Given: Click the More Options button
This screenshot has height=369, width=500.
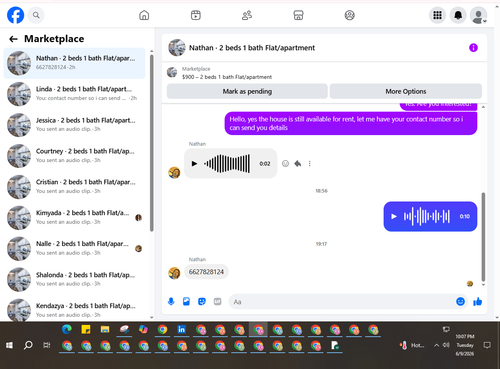Looking at the screenshot, I should click(406, 91).
